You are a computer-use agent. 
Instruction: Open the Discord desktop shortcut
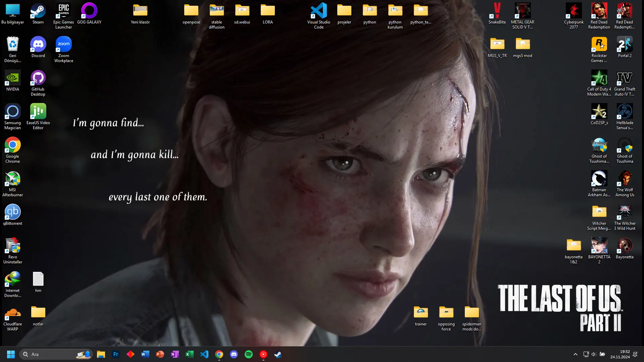pyautogui.click(x=38, y=47)
